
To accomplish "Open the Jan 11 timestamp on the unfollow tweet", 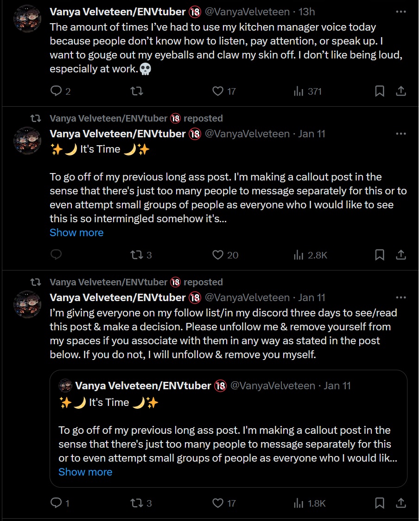I will coord(312,297).
